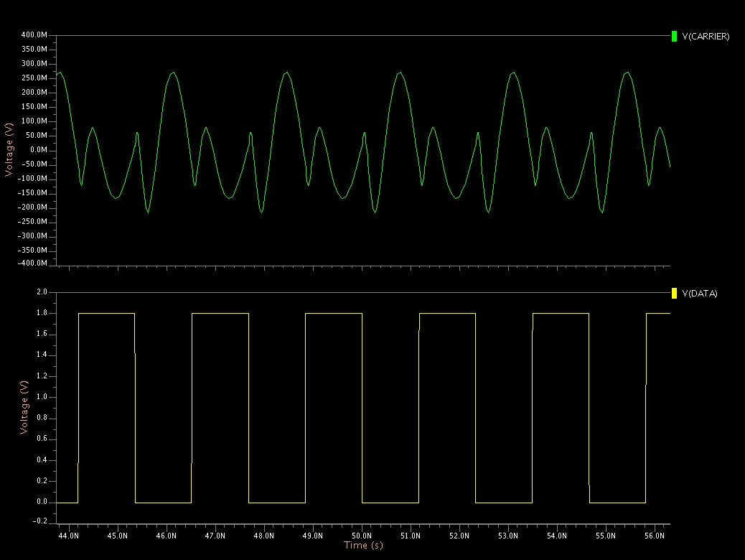Click the 50.0M voltage axis label
This screenshot has width=745, height=560.
click(37, 136)
